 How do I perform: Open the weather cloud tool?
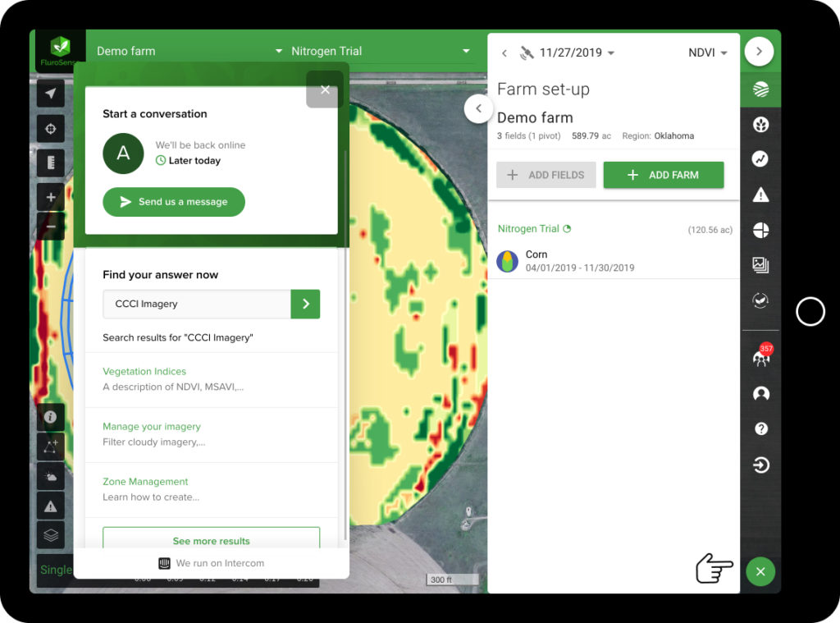tap(51, 477)
